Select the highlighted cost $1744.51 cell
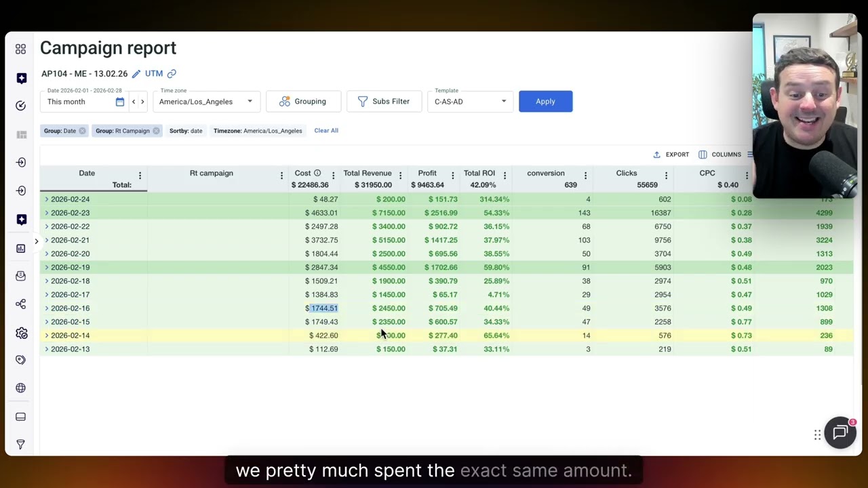Screen dimensions: 868x488 coord(321,308)
